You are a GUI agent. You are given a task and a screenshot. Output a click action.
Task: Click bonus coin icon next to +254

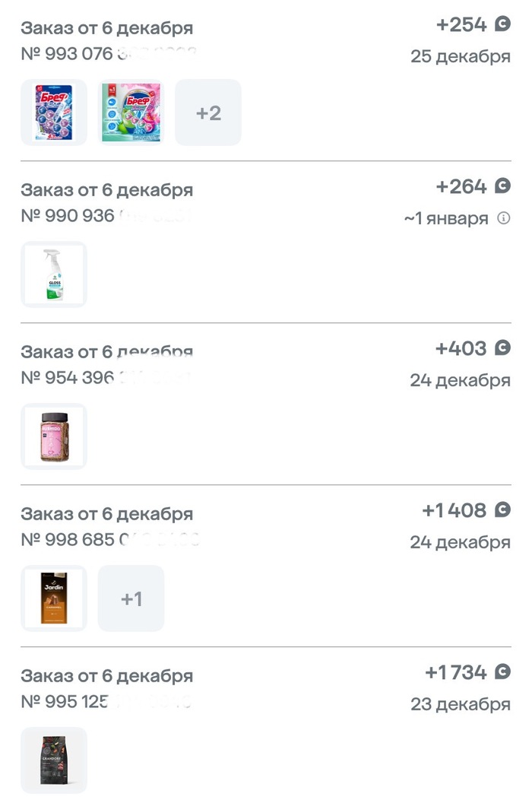[502, 24]
